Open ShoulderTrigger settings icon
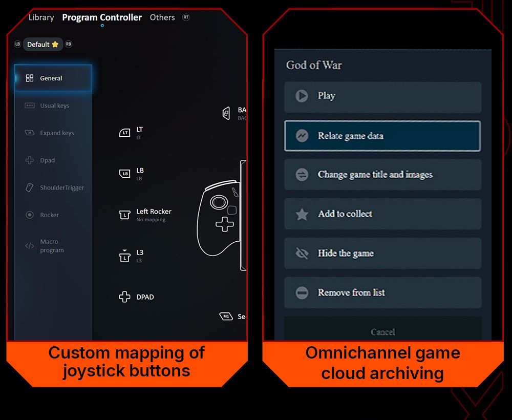 pyautogui.click(x=30, y=188)
